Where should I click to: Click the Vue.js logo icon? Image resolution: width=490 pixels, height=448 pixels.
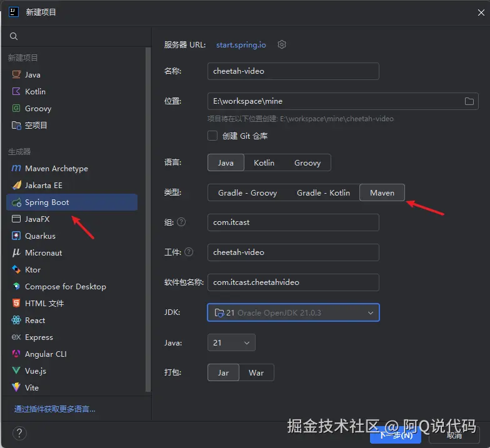pyautogui.click(x=16, y=371)
